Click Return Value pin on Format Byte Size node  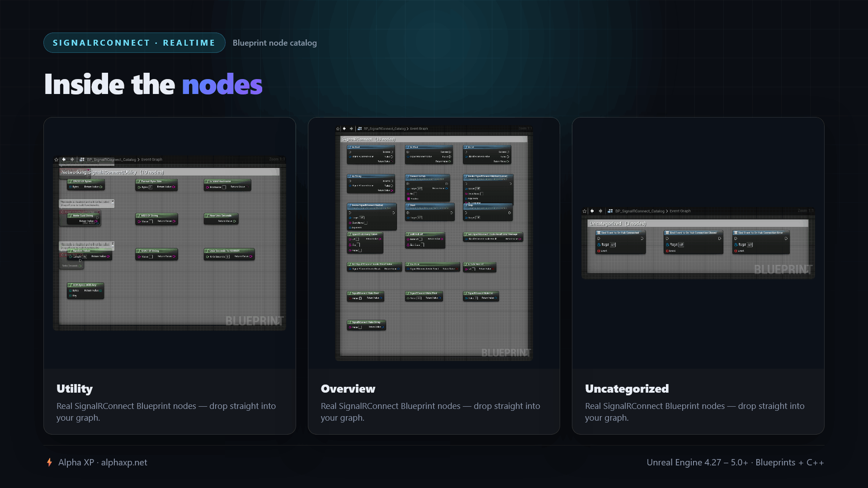174,187
